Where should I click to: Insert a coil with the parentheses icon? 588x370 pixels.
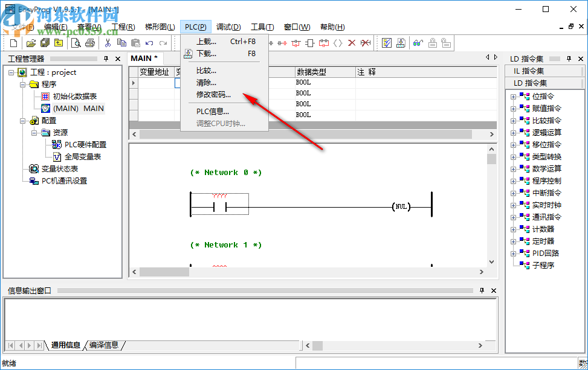[x=338, y=43]
